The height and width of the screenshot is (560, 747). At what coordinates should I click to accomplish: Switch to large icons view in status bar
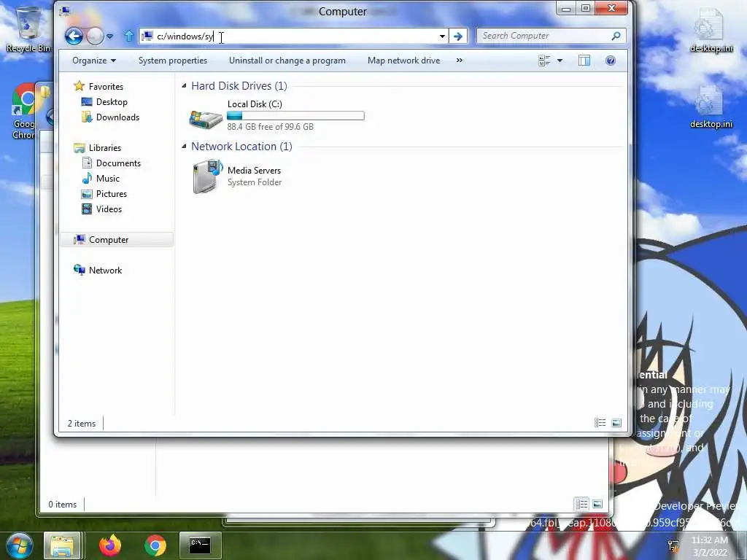click(616, 423)
